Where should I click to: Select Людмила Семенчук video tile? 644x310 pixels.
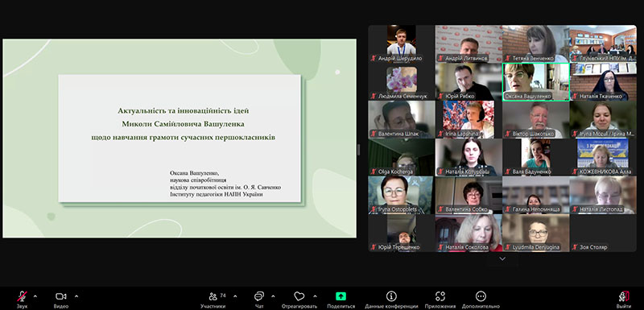(x=402, y=81)
